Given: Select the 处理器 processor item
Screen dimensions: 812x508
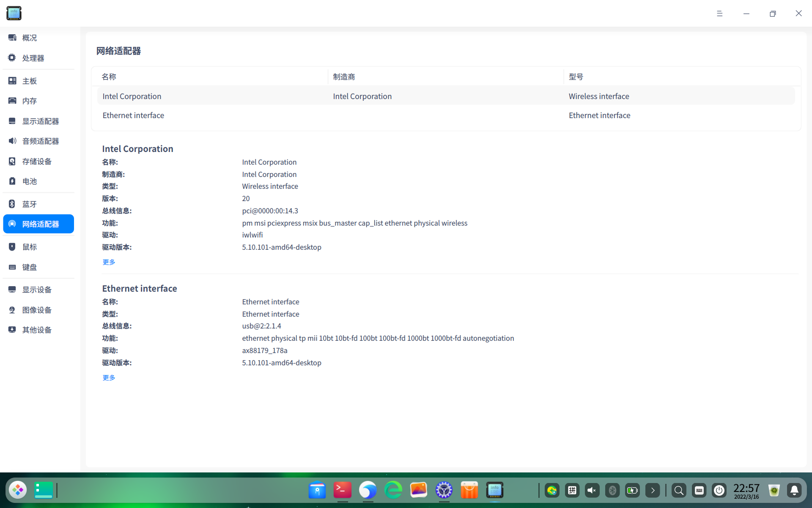Looking at the screenshot, I should [33, 58].
